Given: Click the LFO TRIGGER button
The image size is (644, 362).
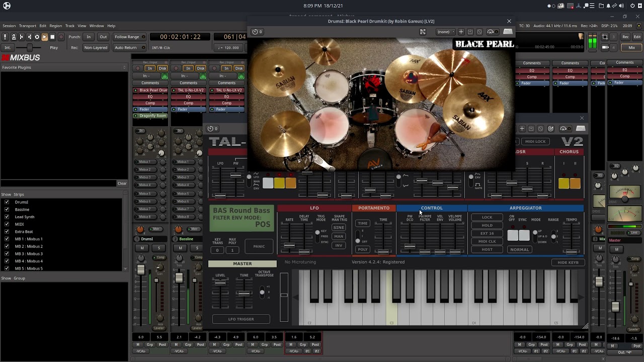Looking at the screenshot, I should click(241, 319).
